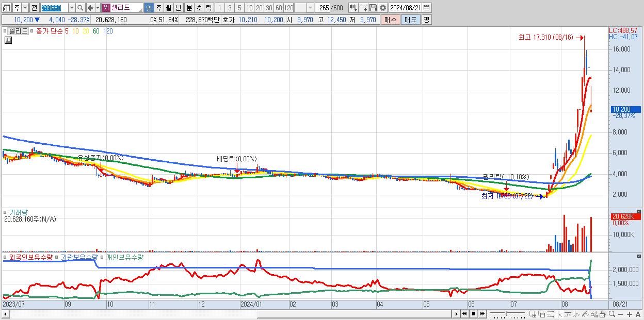Click the play replay control

(x=456, y=314)
